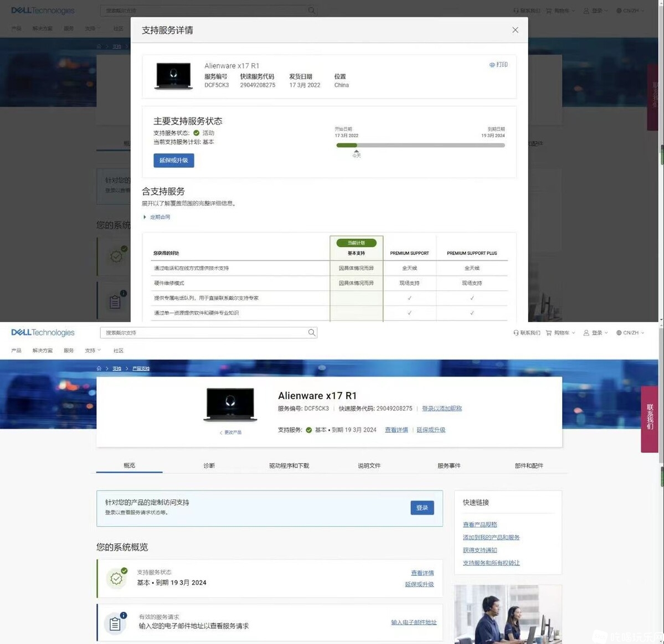
Task: Click the 更改产品 link under the laptop image
Action: pos(231,432)
